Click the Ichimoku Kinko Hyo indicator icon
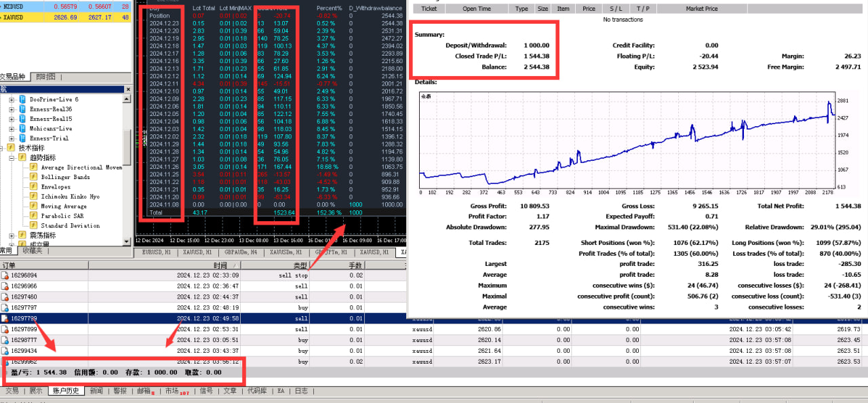Screen dimensions: 868x403 point(33,196)
